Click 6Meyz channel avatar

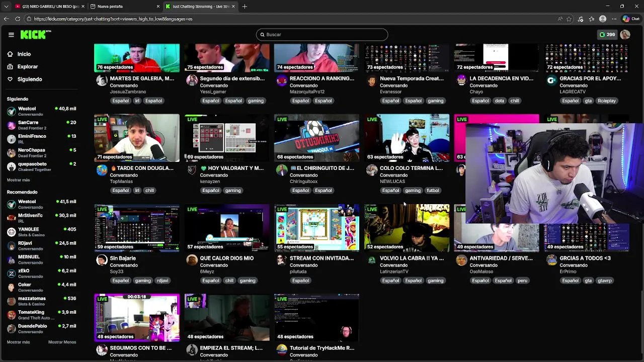click(192, 260)
